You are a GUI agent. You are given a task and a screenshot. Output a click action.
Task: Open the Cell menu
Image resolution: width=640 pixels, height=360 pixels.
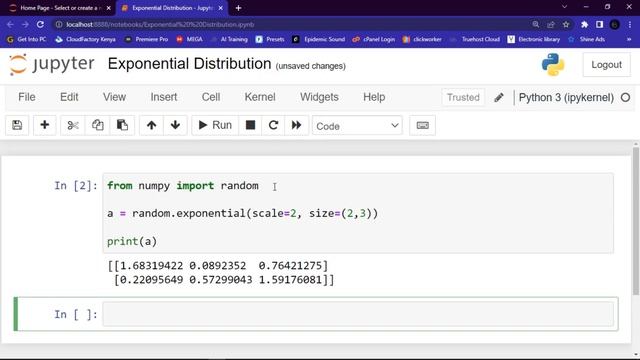pos(211,97)
